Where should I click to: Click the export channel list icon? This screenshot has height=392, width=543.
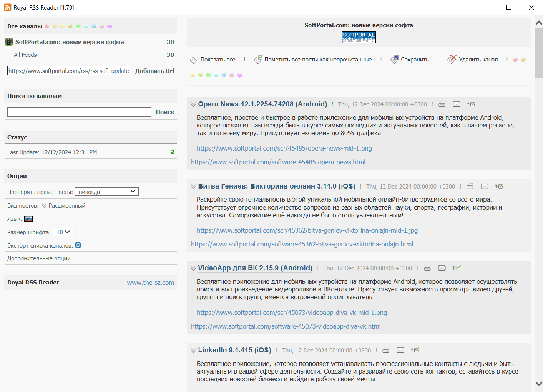point(78,245)
